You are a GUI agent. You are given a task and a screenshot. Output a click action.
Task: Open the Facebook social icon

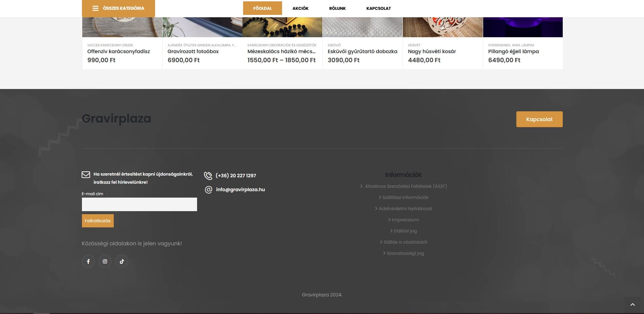coord(88,261)
